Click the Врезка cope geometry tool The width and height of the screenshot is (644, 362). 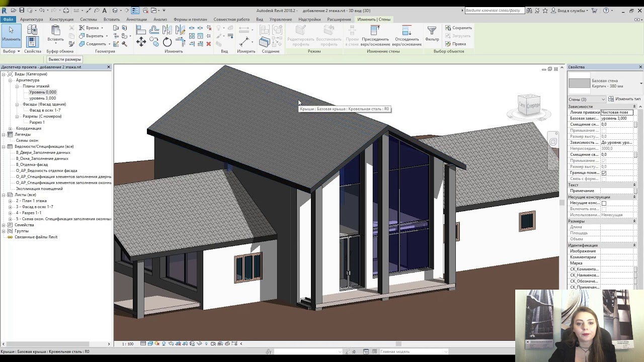pos(90,28)
